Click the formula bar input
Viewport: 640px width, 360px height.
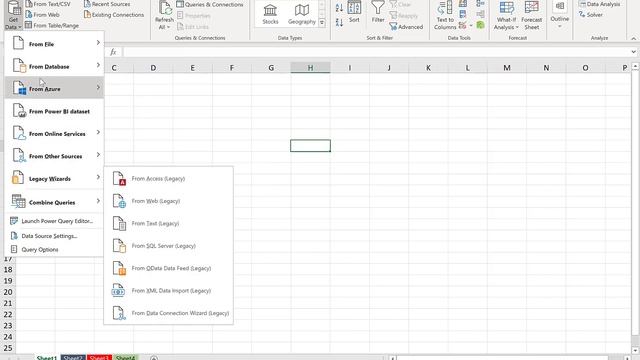[376, 52]
